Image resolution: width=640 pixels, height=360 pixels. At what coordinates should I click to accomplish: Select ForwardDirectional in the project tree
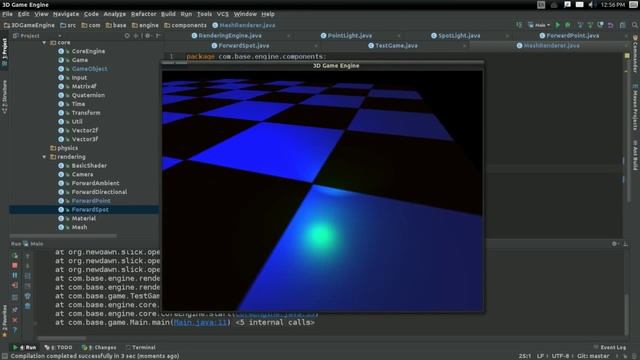point(99,192)
